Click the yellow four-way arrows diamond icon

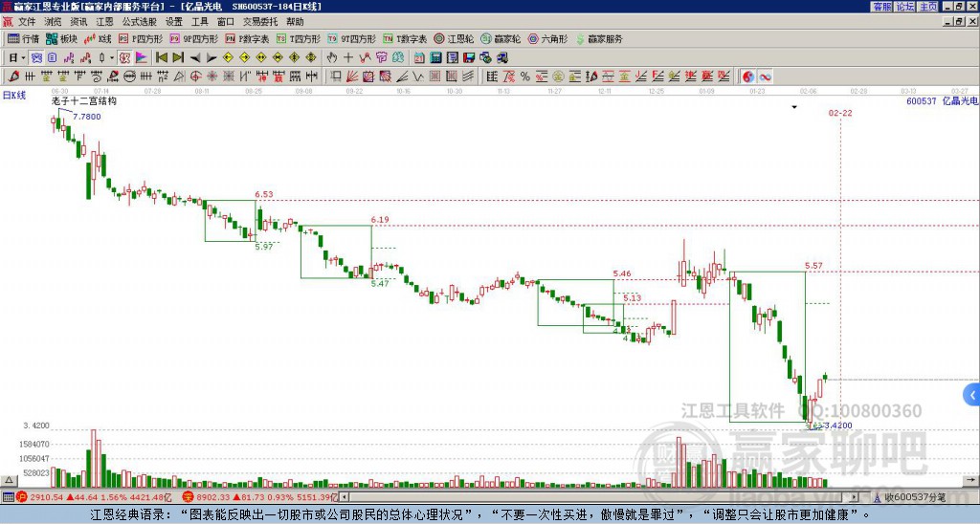tap(311, 57)
